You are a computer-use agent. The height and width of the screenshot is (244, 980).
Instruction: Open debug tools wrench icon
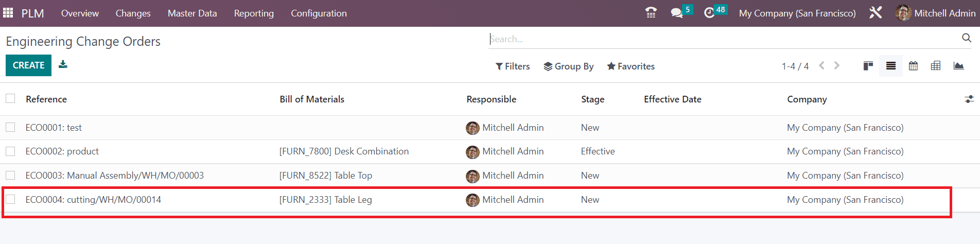[x=876, y=13]
